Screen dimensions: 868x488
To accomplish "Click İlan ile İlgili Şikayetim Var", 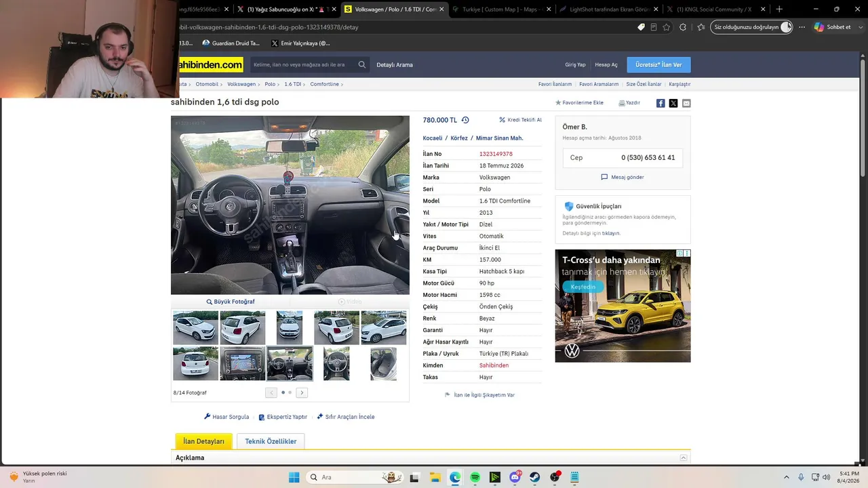I will (x=479, y=394).
